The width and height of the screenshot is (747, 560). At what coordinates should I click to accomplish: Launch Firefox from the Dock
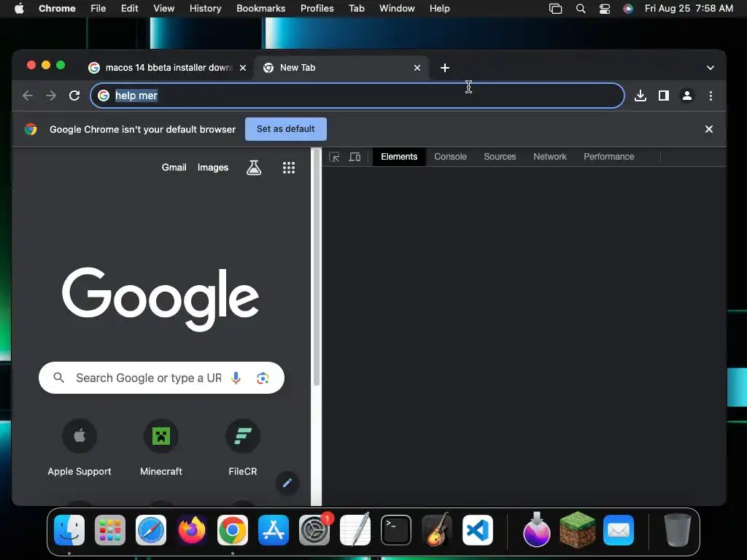pos(192,530)
